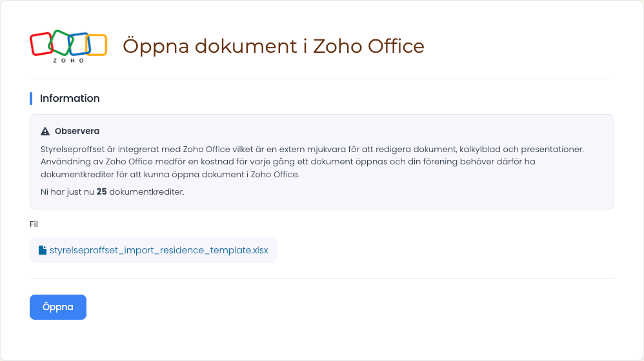Click the 'Ni har just nu' credits line
Viewport: 644px width, 361px height.
tap(112, 191)
